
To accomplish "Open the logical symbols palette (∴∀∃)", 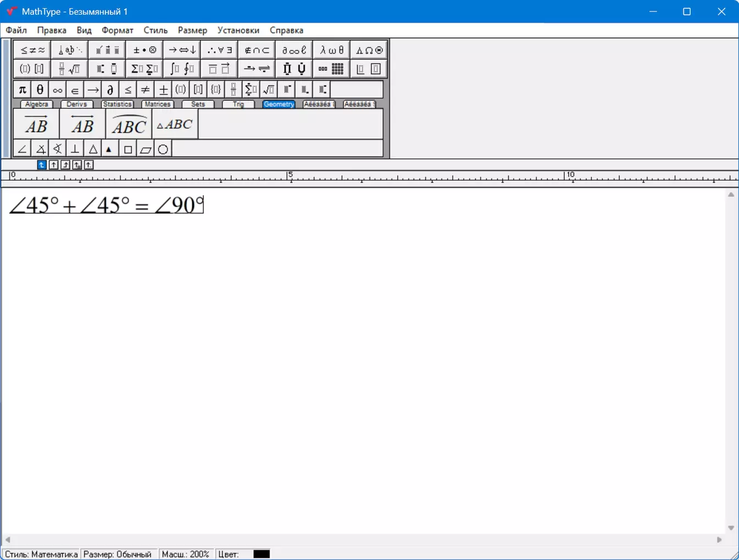I will pyautogui.click(x=219, y=50).
